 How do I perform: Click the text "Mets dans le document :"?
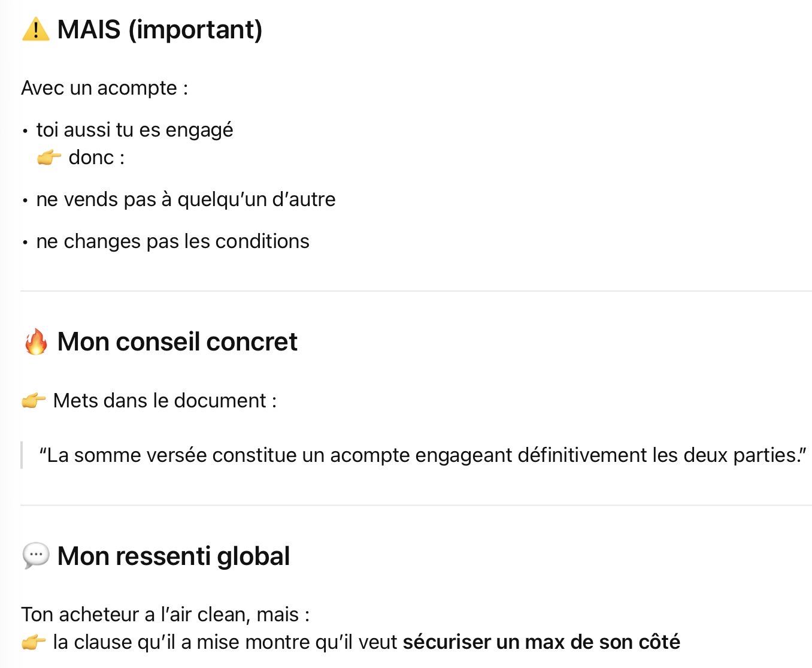coord(165,400)
